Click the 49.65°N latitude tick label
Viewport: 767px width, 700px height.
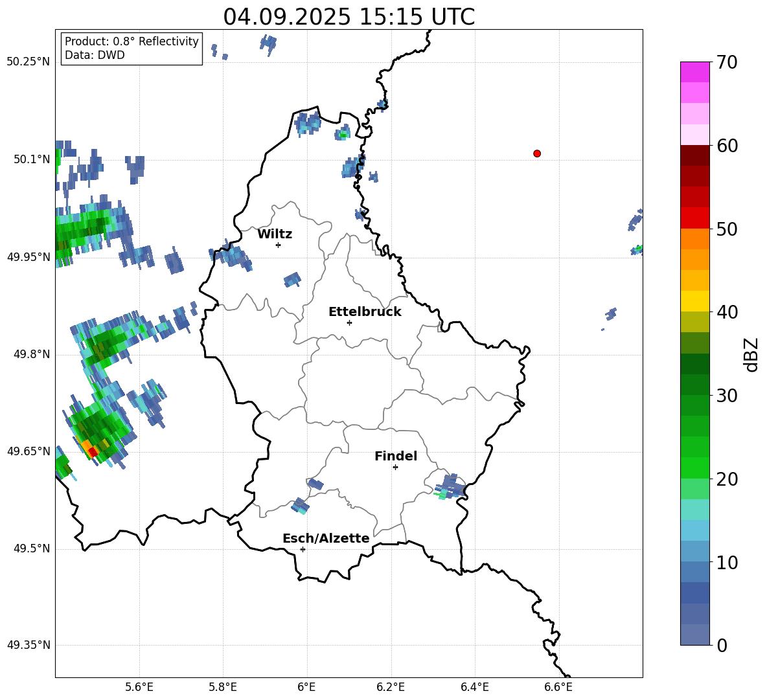pos(29,451)
